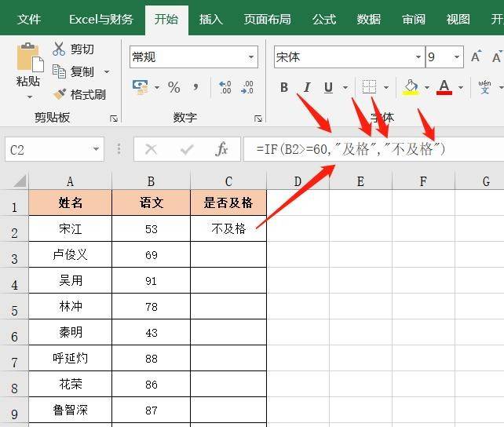Switch to 视图 ribbon tab
504x427 pixels.
click(x=458, y=20)
